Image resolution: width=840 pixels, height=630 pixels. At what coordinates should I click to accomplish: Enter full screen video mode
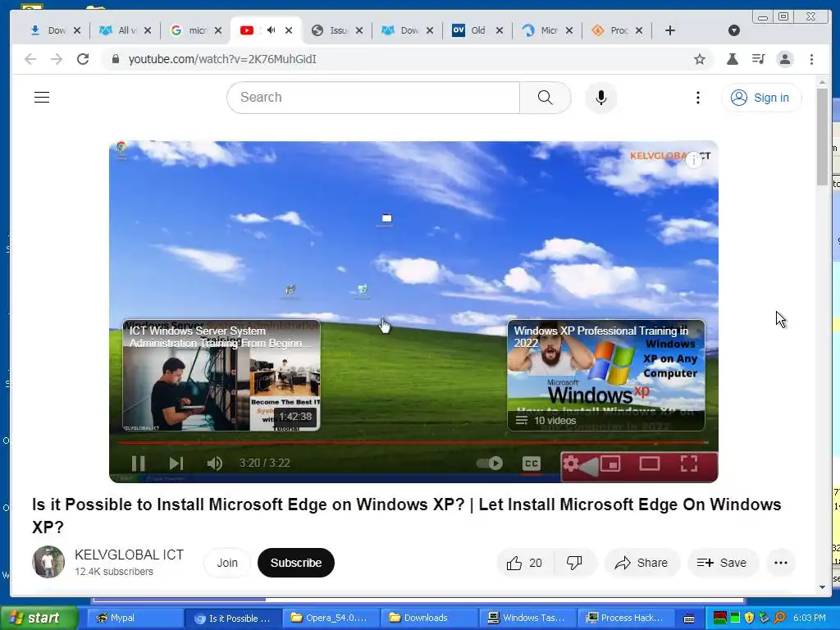click(689, 463)
